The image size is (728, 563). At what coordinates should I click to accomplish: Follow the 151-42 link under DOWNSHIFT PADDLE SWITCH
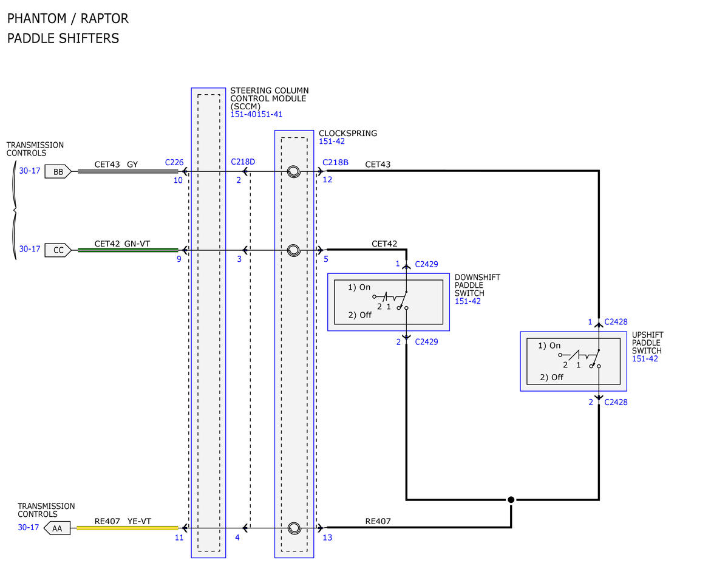pos(468,301)
